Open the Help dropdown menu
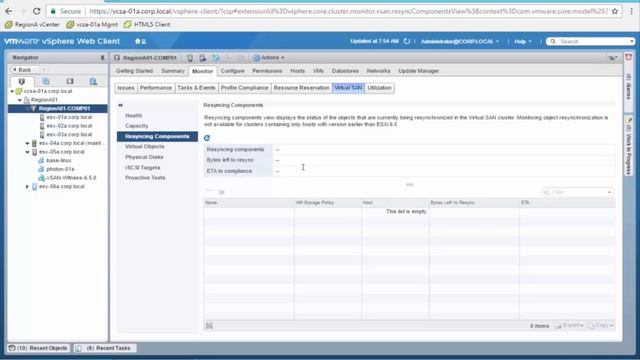 point(522,41)
